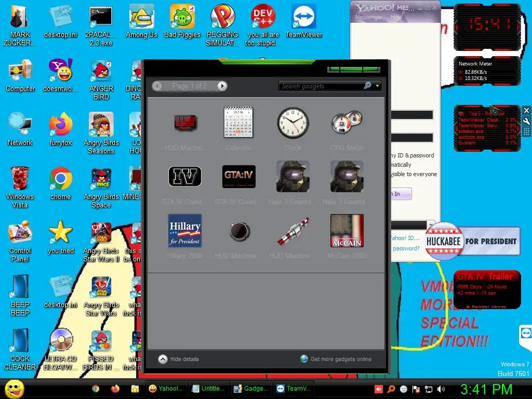Open options wrench on Top 5 Processes gadget

(x=526, y=121)
